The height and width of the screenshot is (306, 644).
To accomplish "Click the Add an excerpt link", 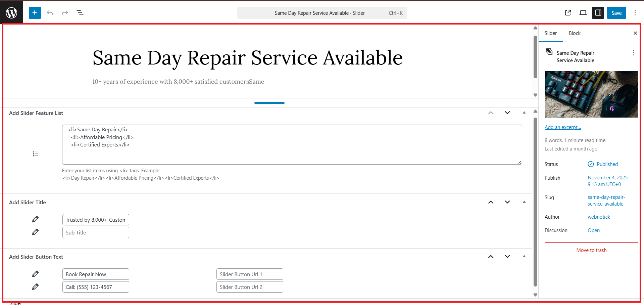I will (563, 127).
